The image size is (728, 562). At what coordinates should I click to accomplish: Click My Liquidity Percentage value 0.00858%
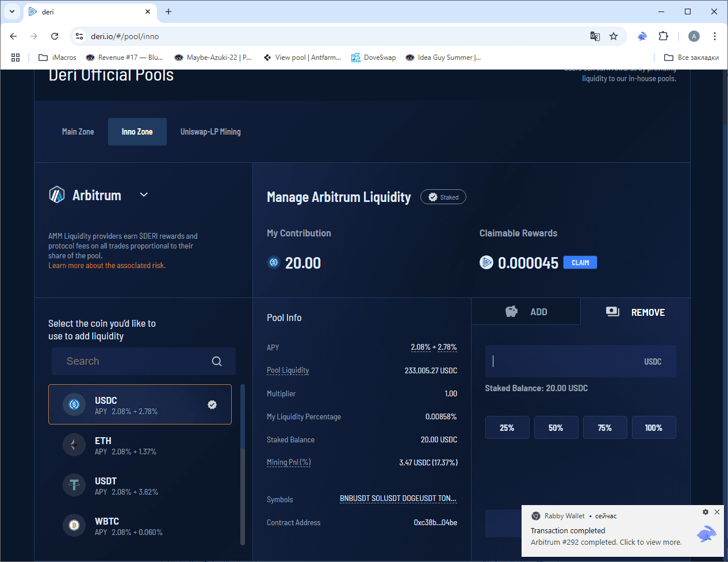coord(441,416)
